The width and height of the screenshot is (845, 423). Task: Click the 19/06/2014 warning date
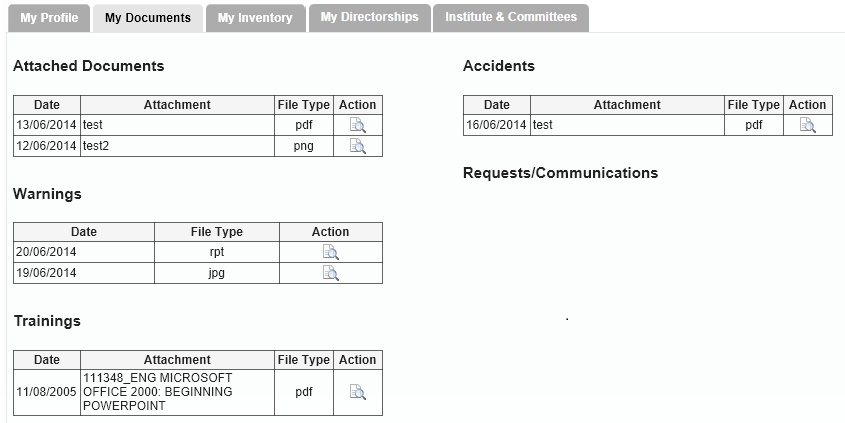point(46,273)
